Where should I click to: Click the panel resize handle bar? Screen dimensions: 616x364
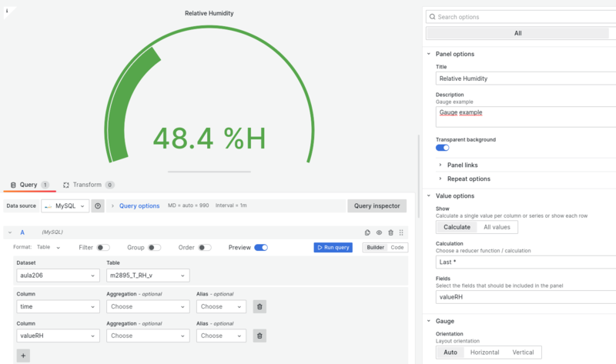point(209,172)
